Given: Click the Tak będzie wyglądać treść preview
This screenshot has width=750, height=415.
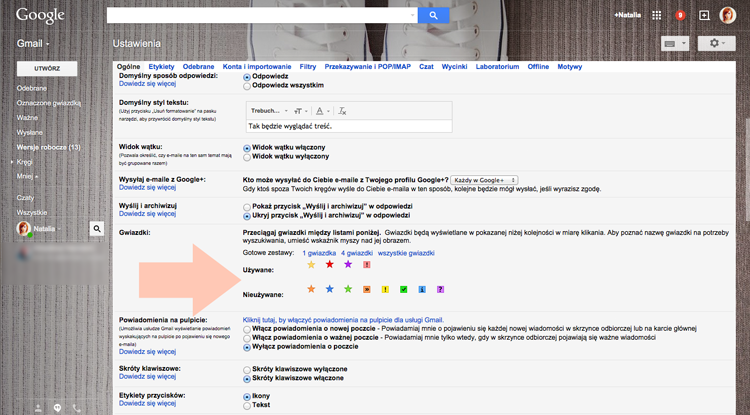Looking at the screenshot, I should (349, 126).
